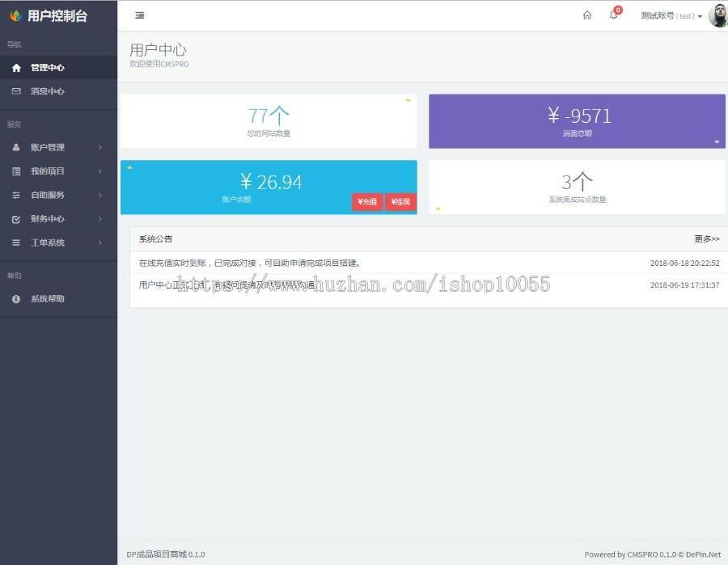Click the home icon in top bar
Viewport: 728px width, 565px height.
point(587,15)
